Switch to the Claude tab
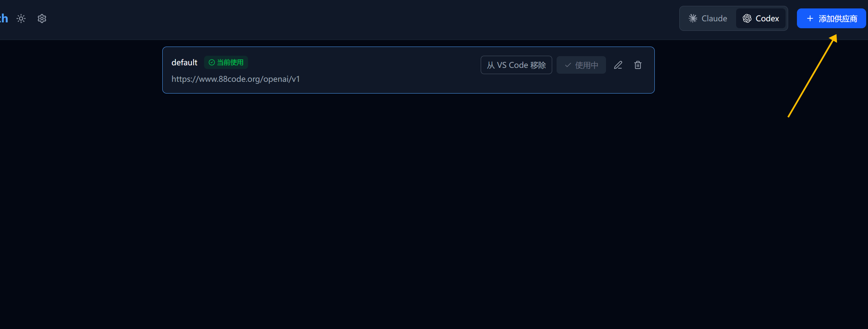This screenshot has width=868, height=329. coord(708,18)
